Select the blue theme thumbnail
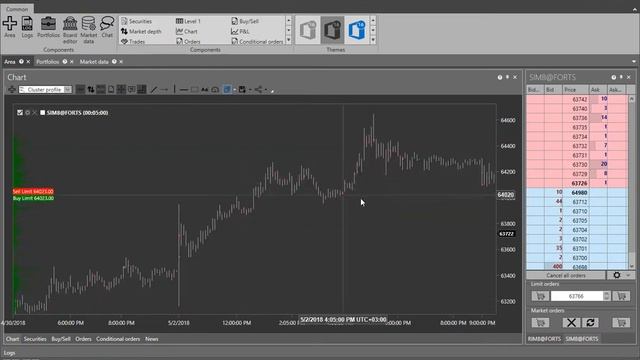Image resolution: width=640 pixels, height=360 pixels. click(357, 30)
